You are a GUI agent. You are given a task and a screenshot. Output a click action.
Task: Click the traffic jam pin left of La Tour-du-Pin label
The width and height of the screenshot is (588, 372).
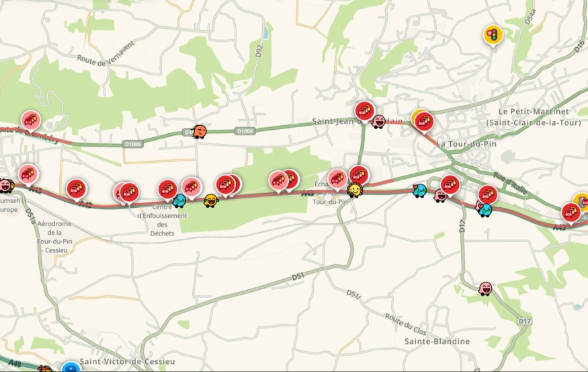[425, 122]
